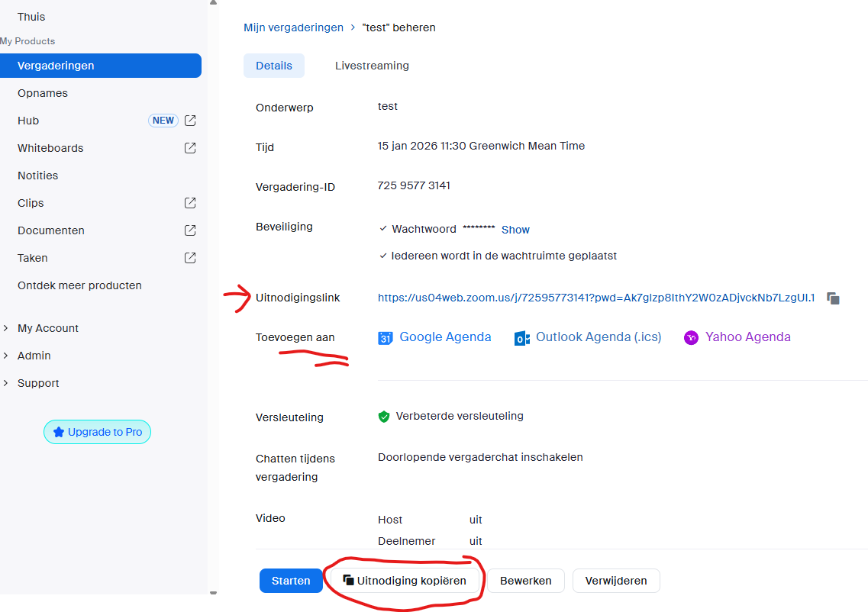Click the Upgrade to Pro button
The width and height of the screenshot is (868, 612).
coord(98,432)
